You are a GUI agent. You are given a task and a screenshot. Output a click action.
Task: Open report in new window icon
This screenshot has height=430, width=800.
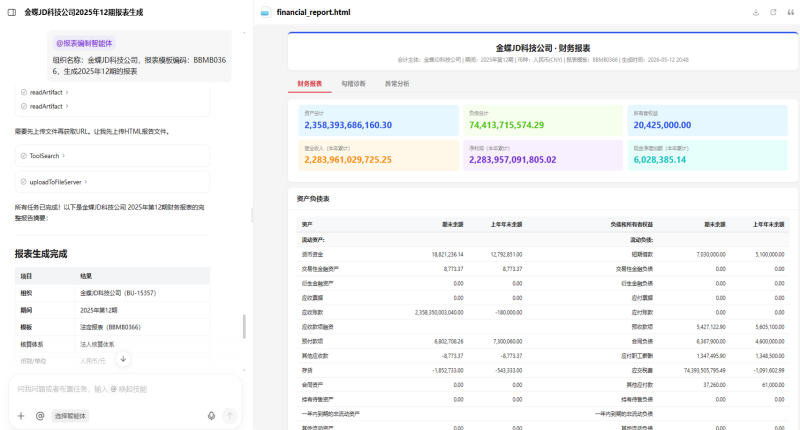(773, 12)
